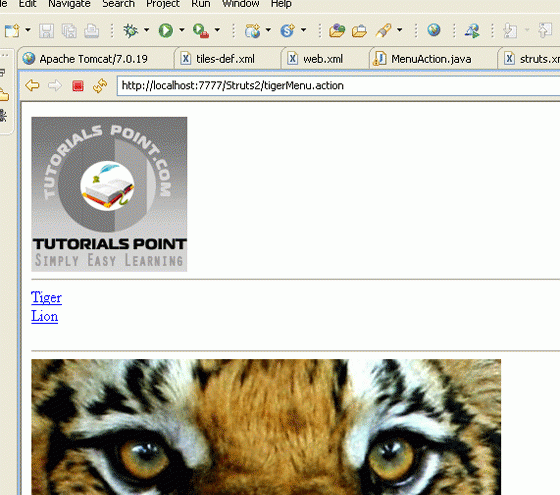Click the Open Type folder icon
Screen dimensions: 560x495
pos(337,31)
